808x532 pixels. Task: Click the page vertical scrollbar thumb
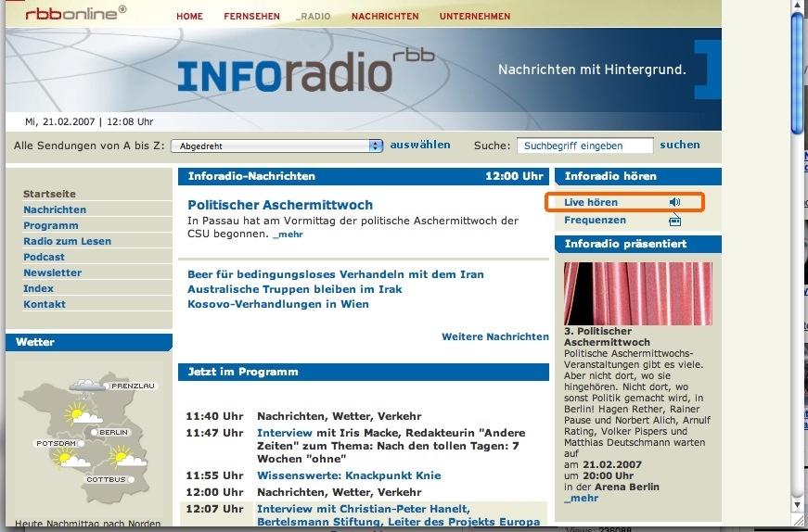click(797, 75)
